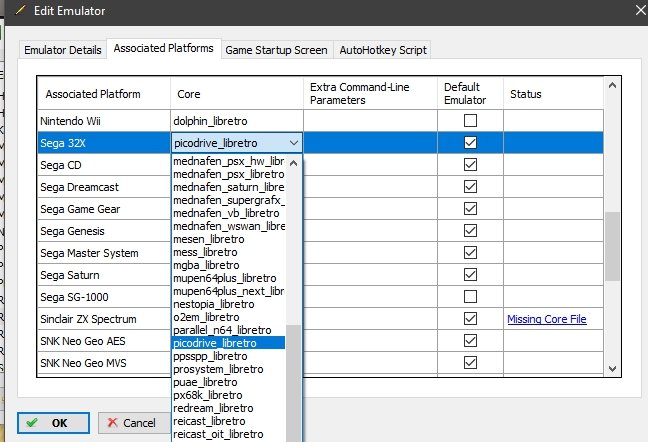648x442 pixels.
Task: Select highlighted picodrive_libretro list option
Action: [229, 343]
